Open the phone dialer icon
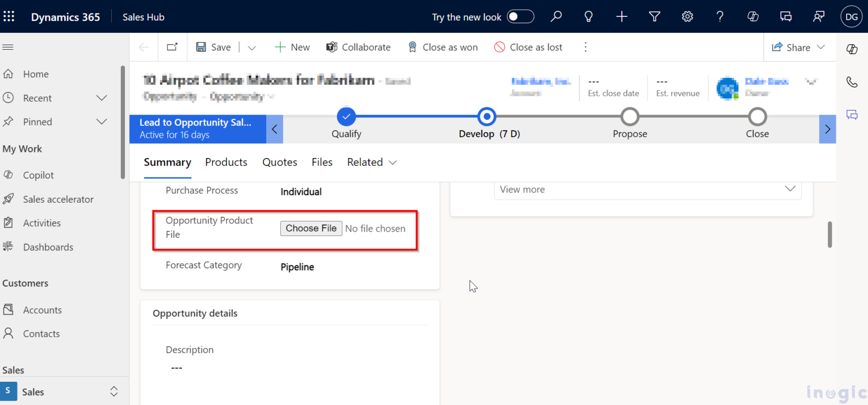868x405 pixels. (x=852, y=82)
